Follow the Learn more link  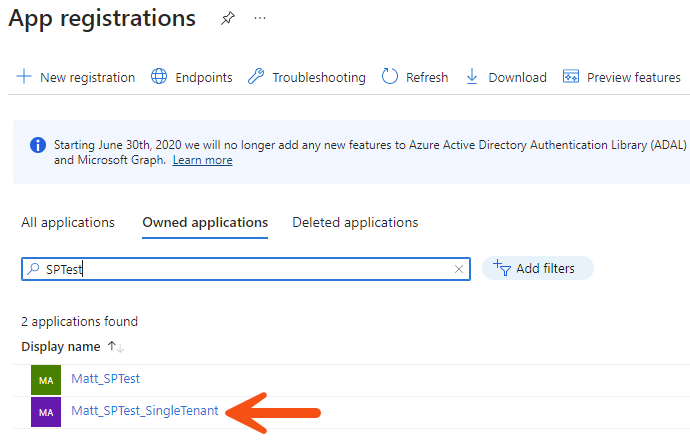tap(202, 160)
